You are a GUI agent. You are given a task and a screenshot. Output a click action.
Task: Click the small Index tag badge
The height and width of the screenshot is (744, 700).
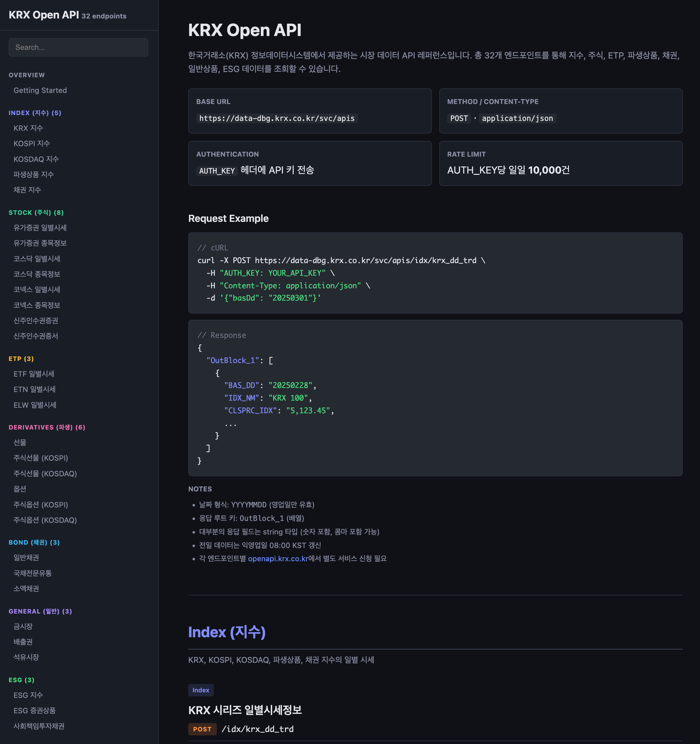201,690
